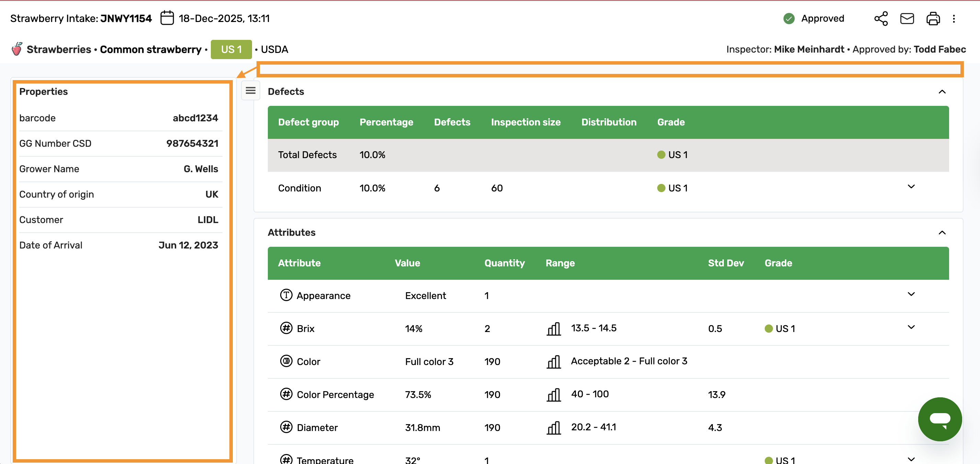This screenshot has height=464, width=980.
Task: Expand the Brix attribute row
Action: (x=911, y=327)
